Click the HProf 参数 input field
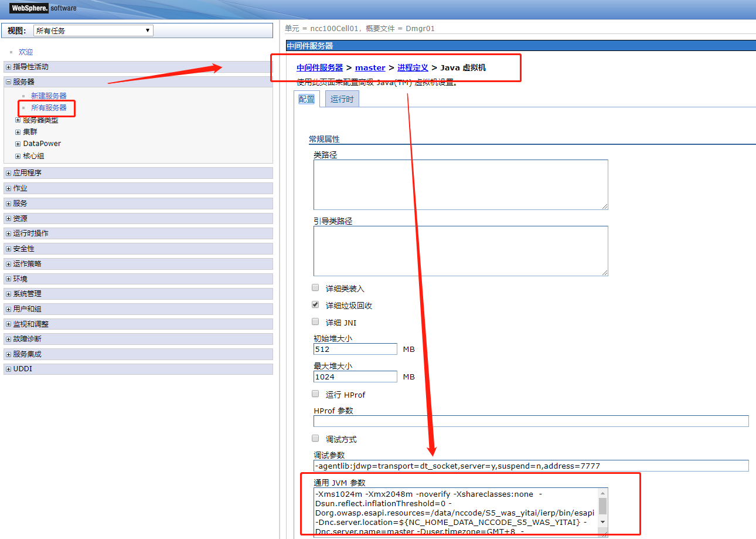 pyautogui.click(x=531, y=421)
